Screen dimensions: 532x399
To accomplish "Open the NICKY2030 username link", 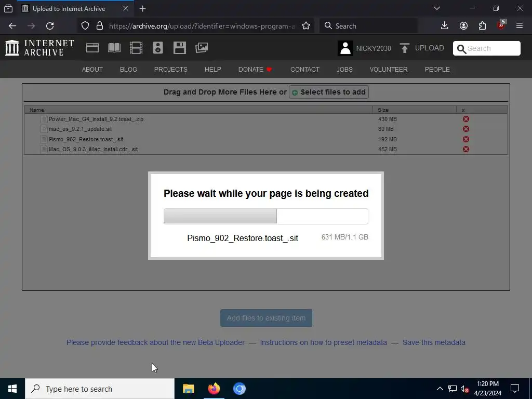I will point(374,48).
